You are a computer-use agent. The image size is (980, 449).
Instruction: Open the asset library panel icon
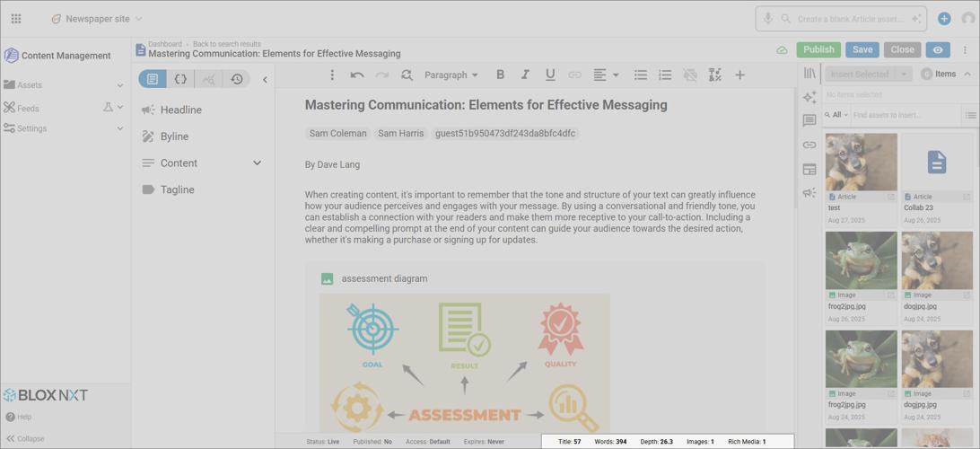pyautogui.click(x=809, y=73)
